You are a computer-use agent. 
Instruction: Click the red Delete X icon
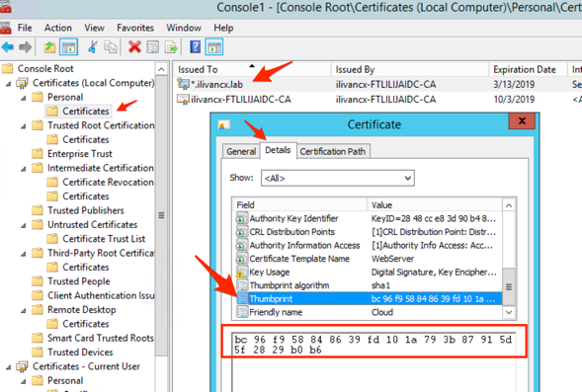click(134, 47)
